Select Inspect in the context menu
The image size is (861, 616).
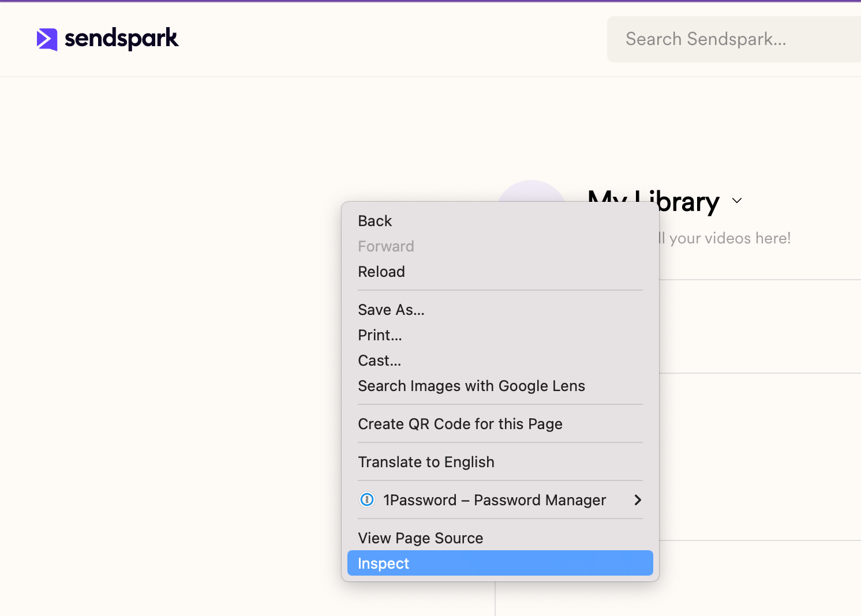click(500, 564)
